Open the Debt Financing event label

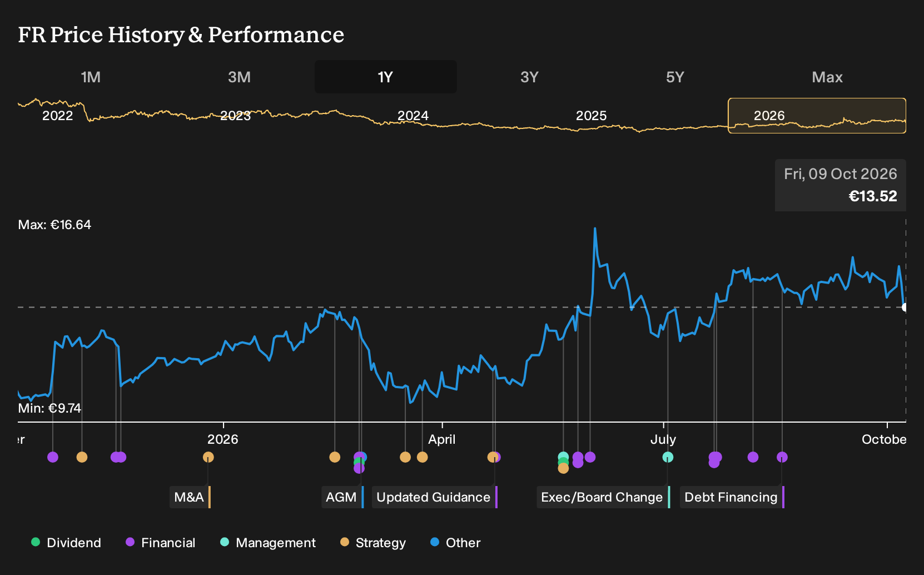tap(732, 497)
